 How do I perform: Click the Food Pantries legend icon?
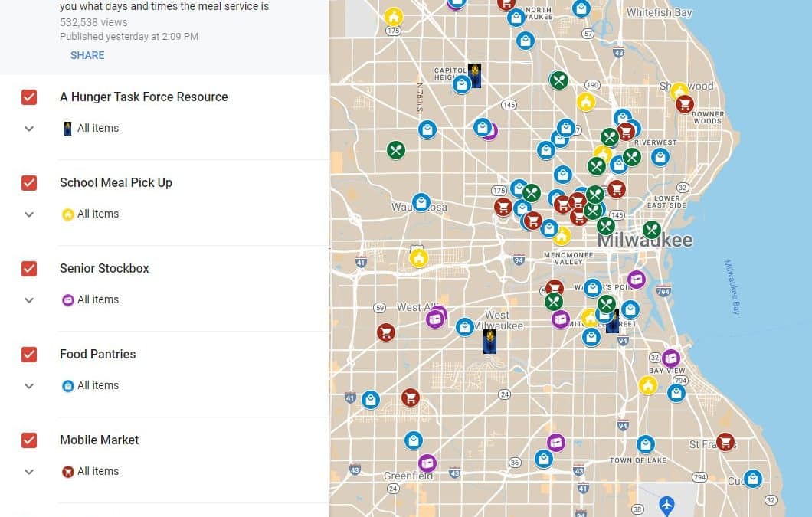68,386
